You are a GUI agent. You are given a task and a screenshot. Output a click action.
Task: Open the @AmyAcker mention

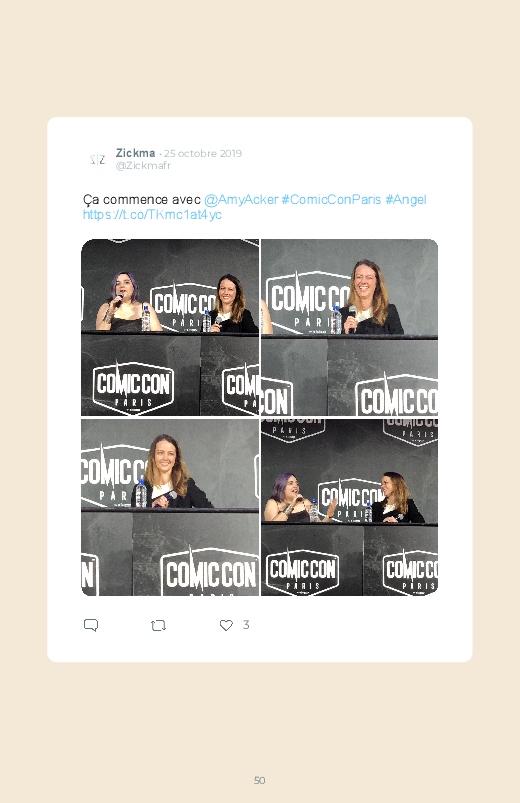[x=241, y=199]
